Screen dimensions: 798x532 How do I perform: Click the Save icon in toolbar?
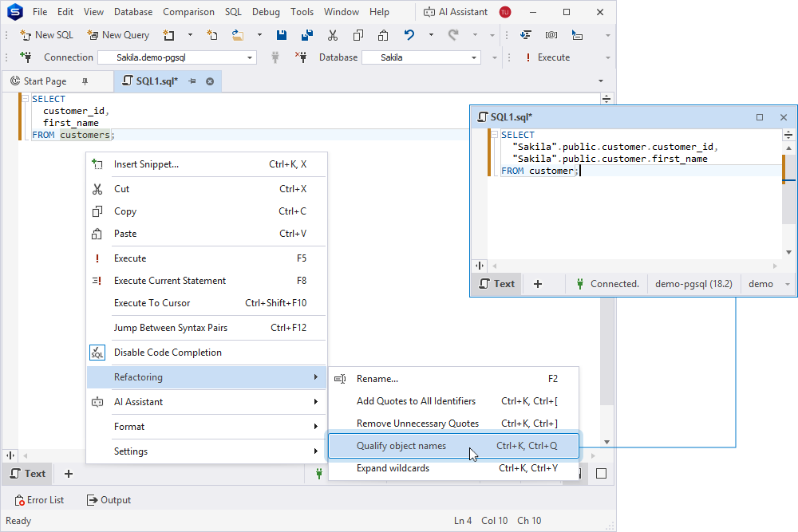point(282,35)
